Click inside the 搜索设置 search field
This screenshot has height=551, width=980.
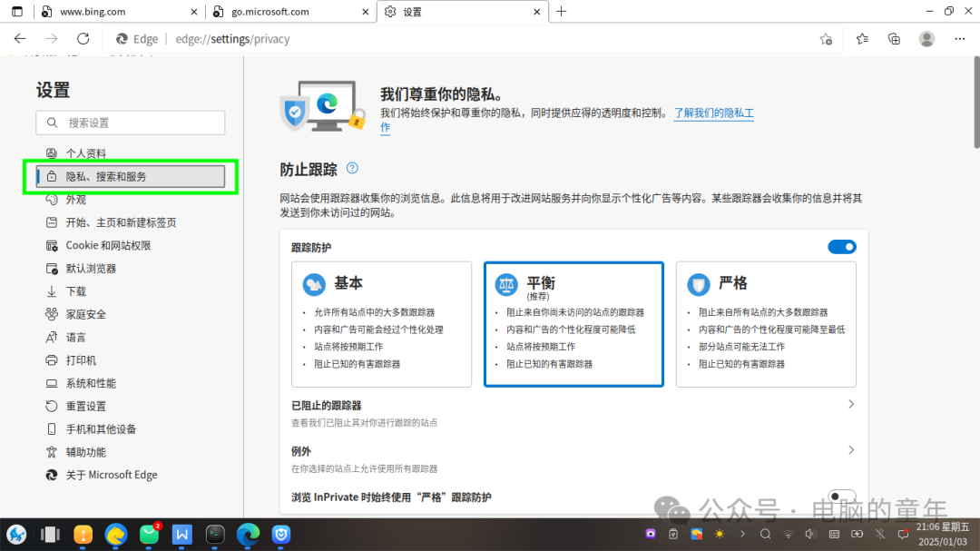(130, 122)
